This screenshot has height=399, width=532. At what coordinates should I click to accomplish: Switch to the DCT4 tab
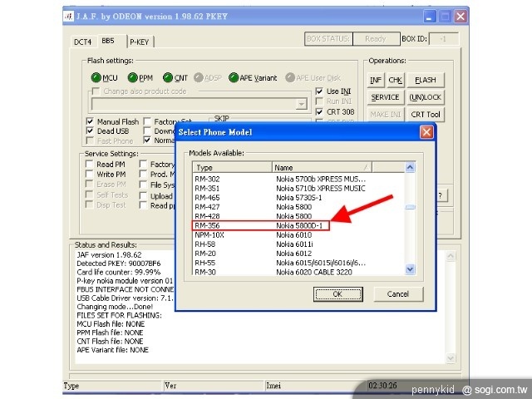(83, 42)
